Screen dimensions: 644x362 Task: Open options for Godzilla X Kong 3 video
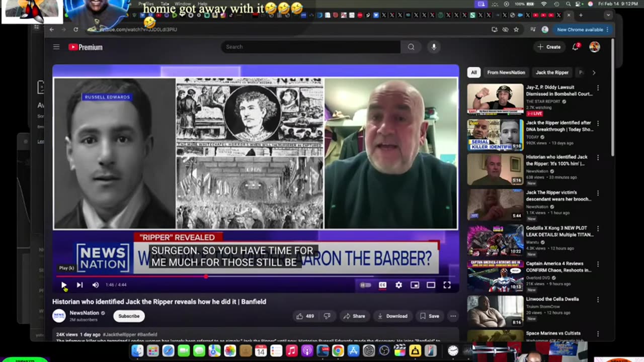tap(598, 229)
